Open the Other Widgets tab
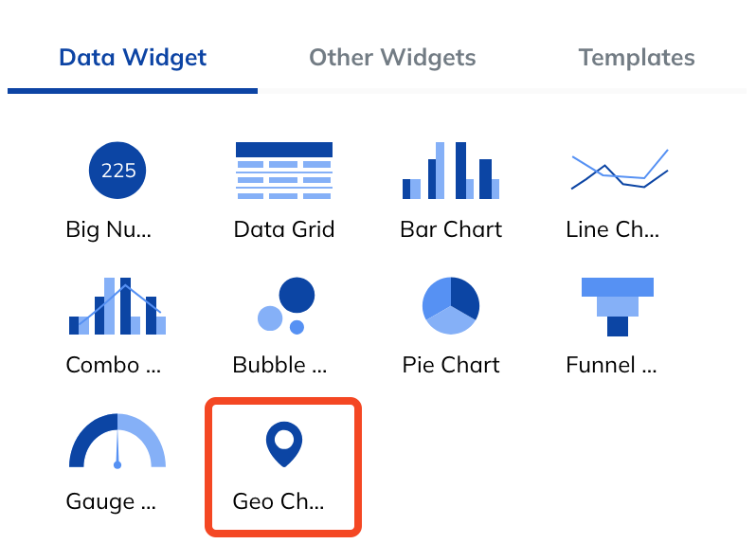The width and height of the screenshot is (756, 544). (x=392, y=58)
